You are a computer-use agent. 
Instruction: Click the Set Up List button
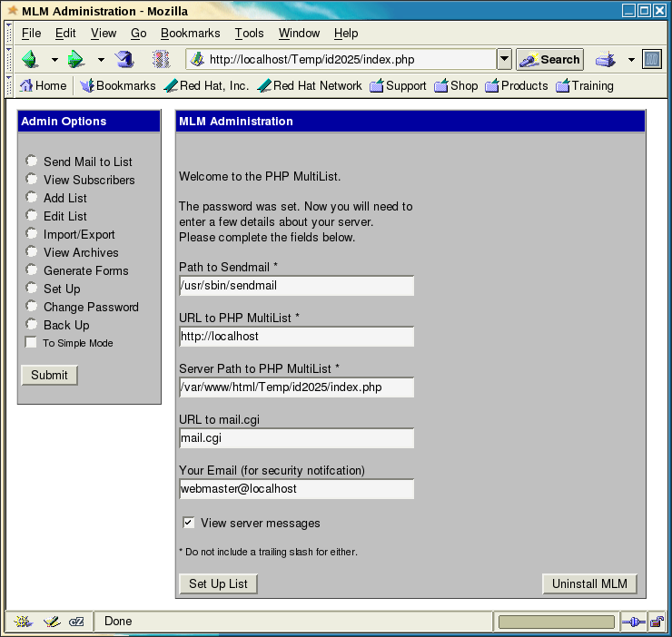(x=218, y=583)
